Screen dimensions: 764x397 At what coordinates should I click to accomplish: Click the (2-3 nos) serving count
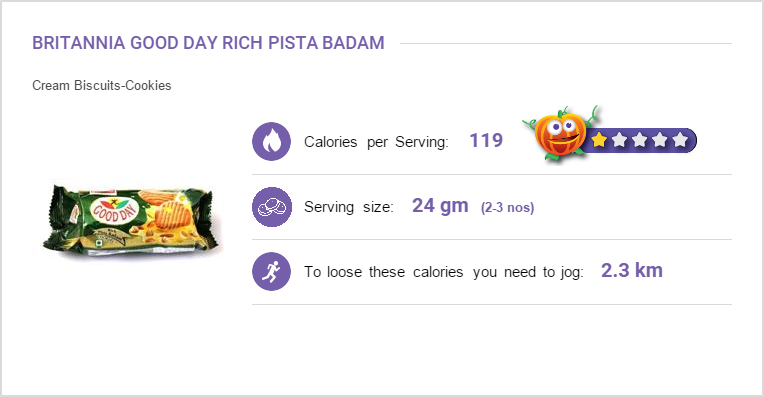[x=507, y=208]
